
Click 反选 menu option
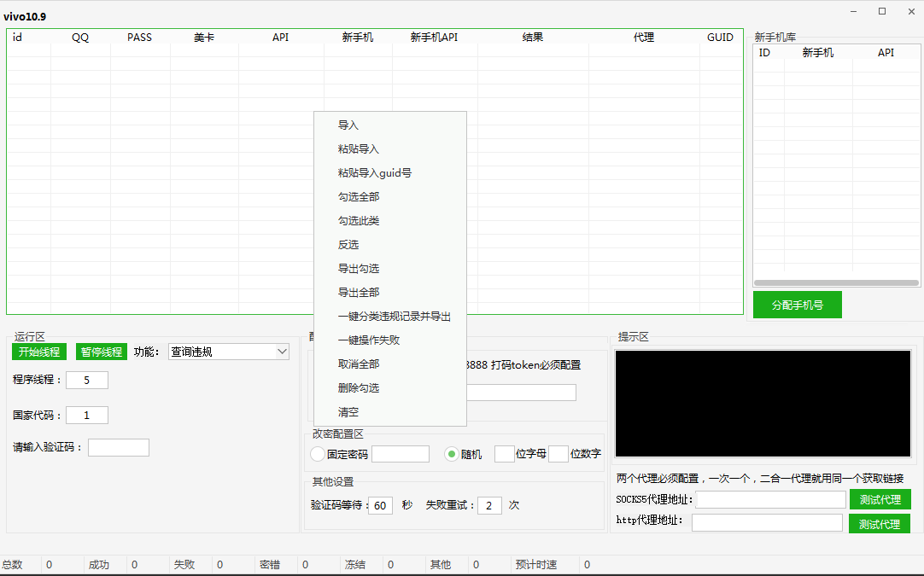pyautogui.click(x=348, y=245)
